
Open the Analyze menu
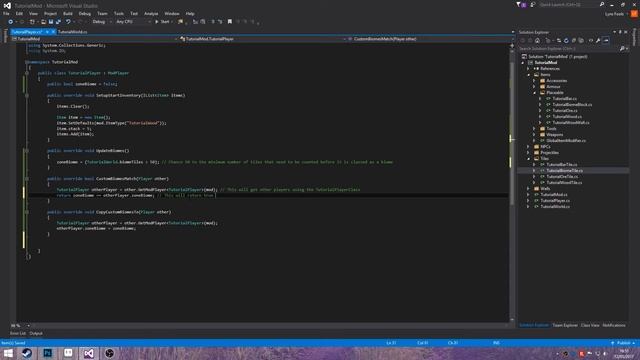pyautogui.click(x=151, y=13)
